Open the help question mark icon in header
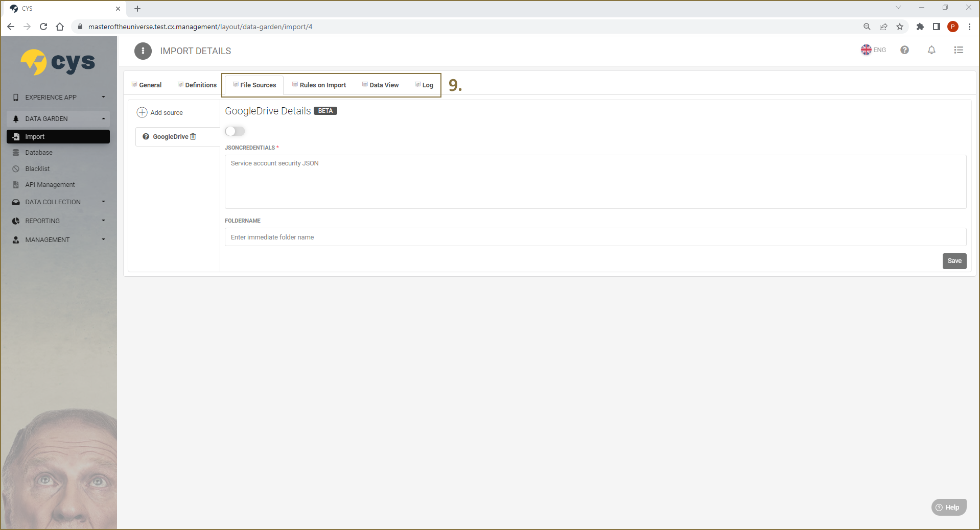The height and width of the screenshot is (530, 980). (904, 50)
